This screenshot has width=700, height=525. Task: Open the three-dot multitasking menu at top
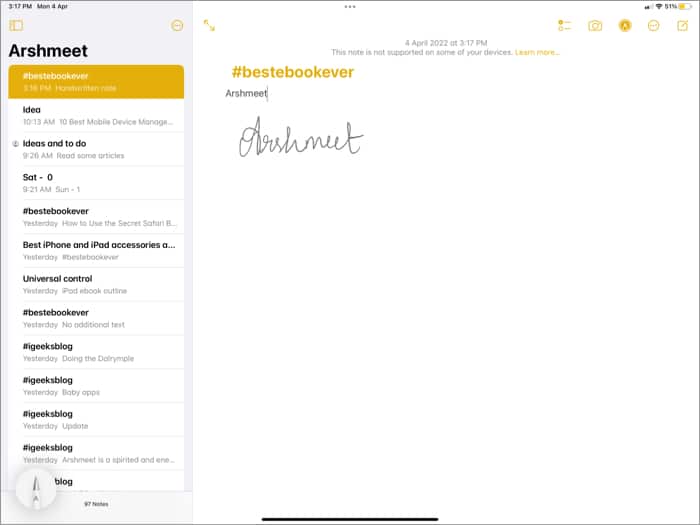click(x=350, y=7)
